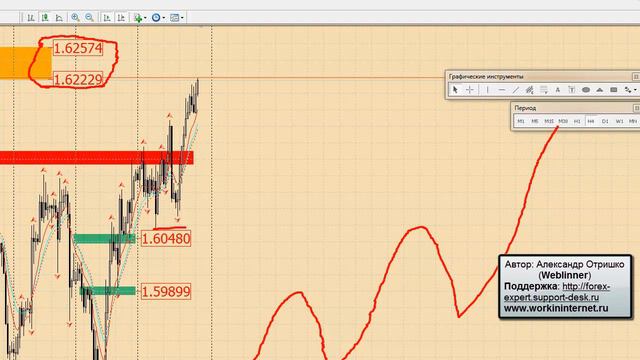Switch chart to Japanese candlesticks mode
Viewport: 640px width, 360px height.
[x=45, y=18]
